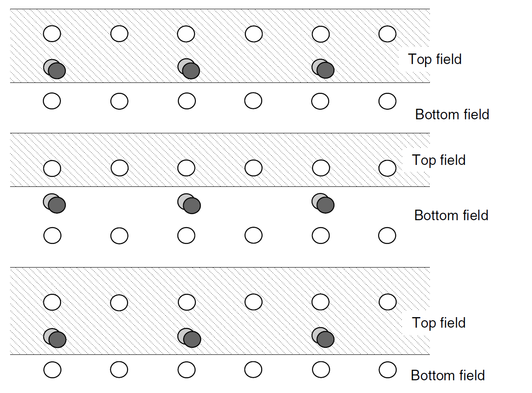This screenshot has width=532, height=393.
Task: Select center dark gray circle in bottom section
Action: 192,339
